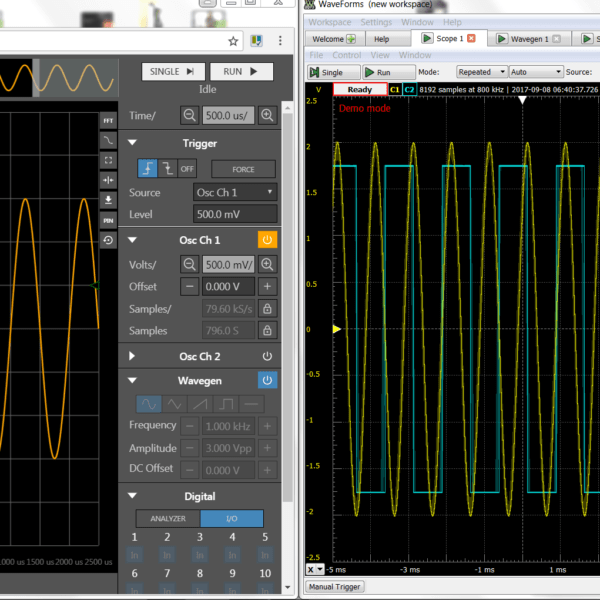Open the browser three-dot menu

point(280,41)
